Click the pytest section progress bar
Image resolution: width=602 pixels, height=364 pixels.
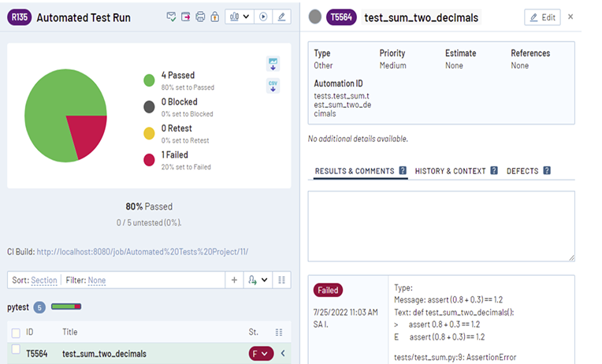(66, 306)
